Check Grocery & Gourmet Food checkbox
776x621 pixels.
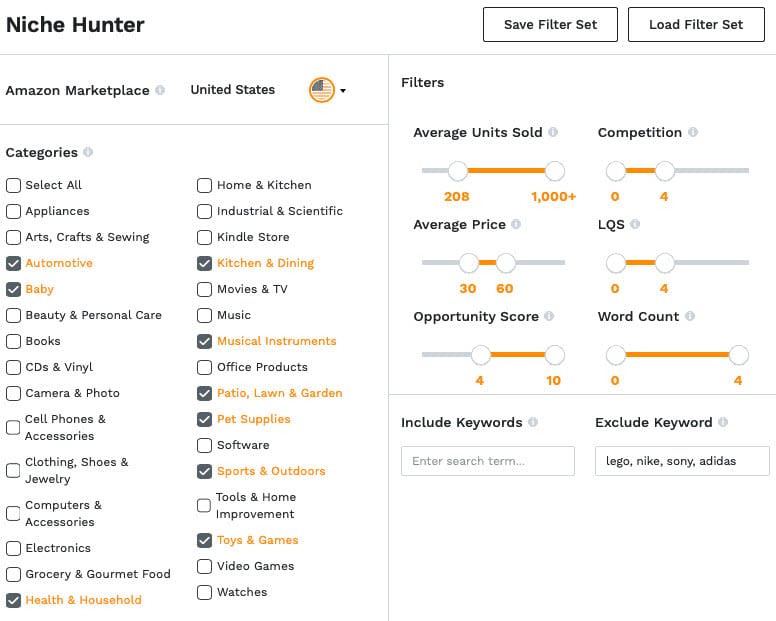click(13, 574)
